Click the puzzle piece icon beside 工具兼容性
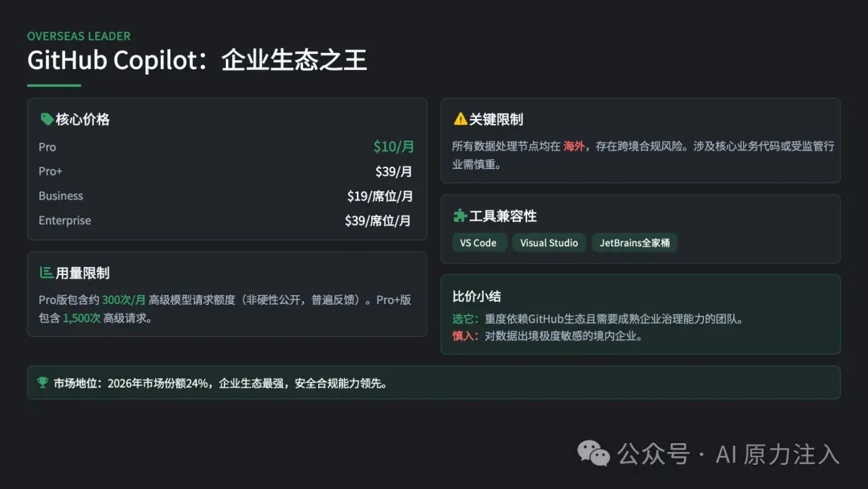 click(x=460, y=216)
